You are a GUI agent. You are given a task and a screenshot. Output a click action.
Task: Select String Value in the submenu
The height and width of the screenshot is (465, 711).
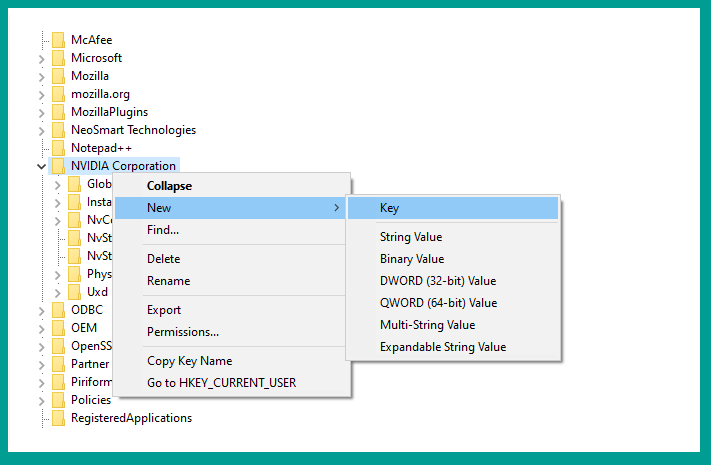[x=411, y=237]
